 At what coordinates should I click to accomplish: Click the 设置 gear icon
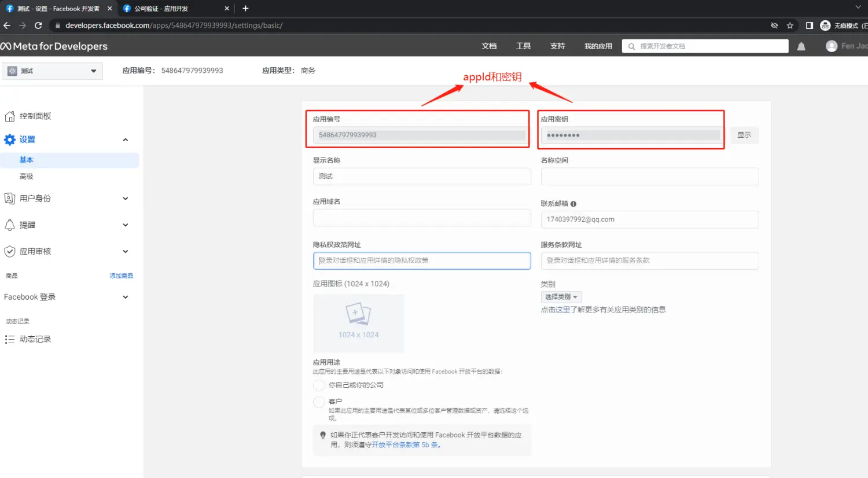click(10, 139)
